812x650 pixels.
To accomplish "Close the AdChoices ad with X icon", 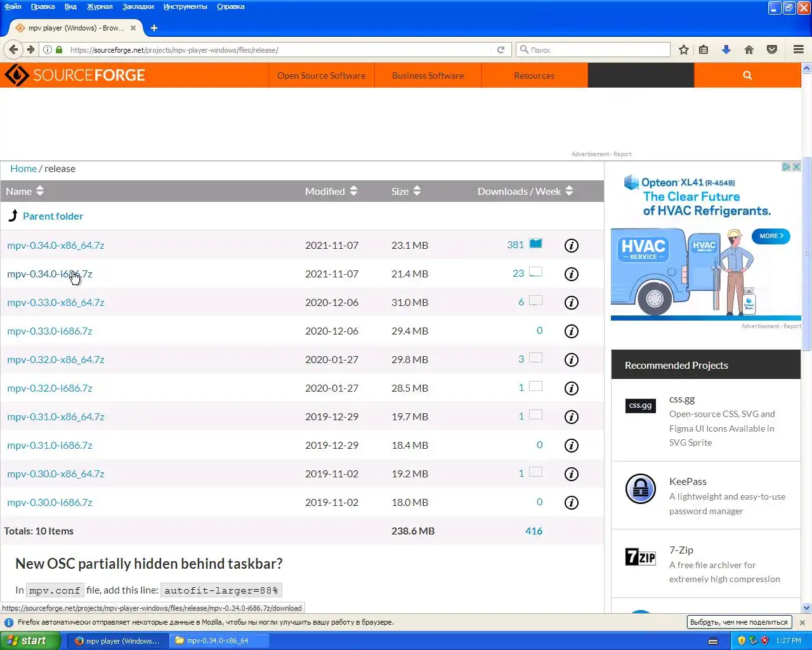I will pyautogui.click(x=797, y=166).
